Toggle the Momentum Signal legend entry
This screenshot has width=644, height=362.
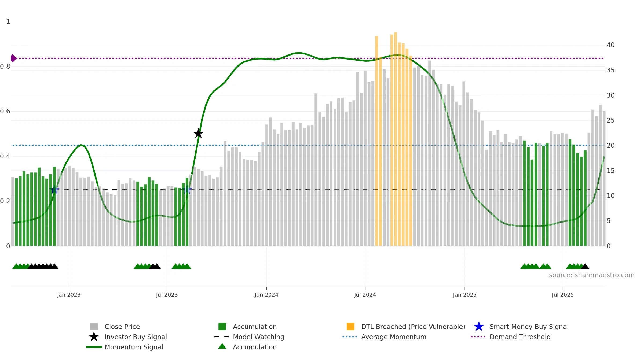click(x=134, y=347)
